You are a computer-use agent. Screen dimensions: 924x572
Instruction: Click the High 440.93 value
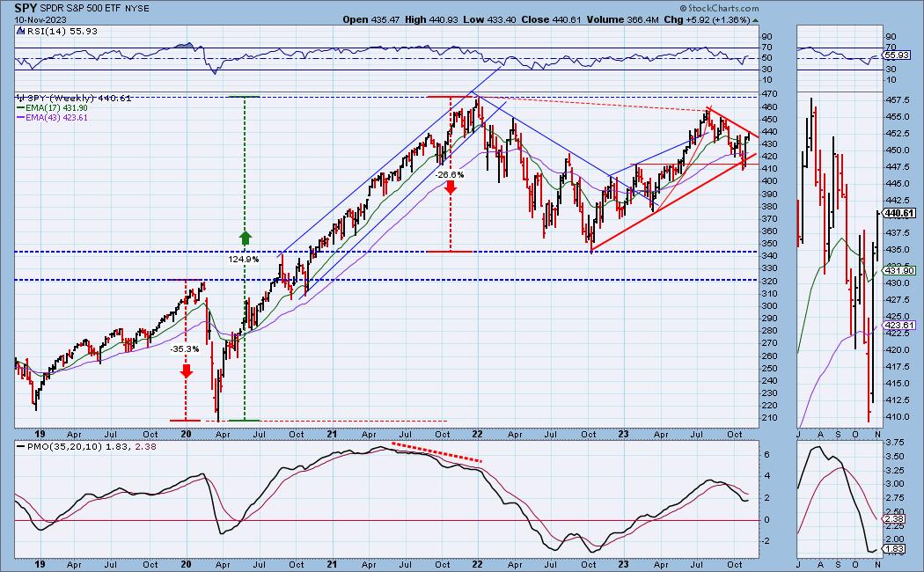pyautogui.click(x=431, y=19)
